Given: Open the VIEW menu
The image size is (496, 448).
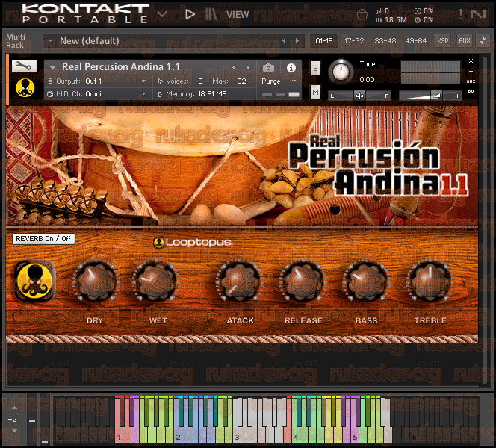Looking at the screenshot, I should click(238, 14).
